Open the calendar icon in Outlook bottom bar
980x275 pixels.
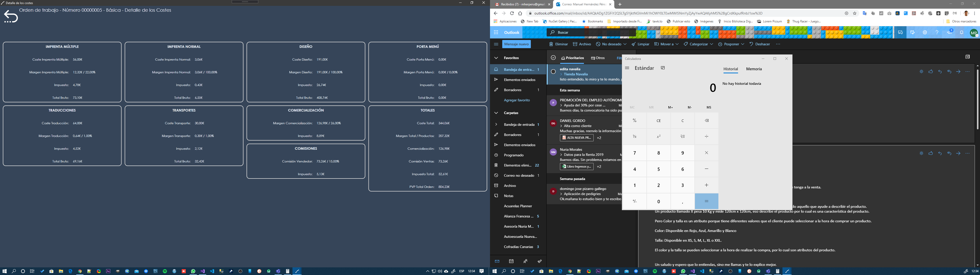[x=511, y=261]
